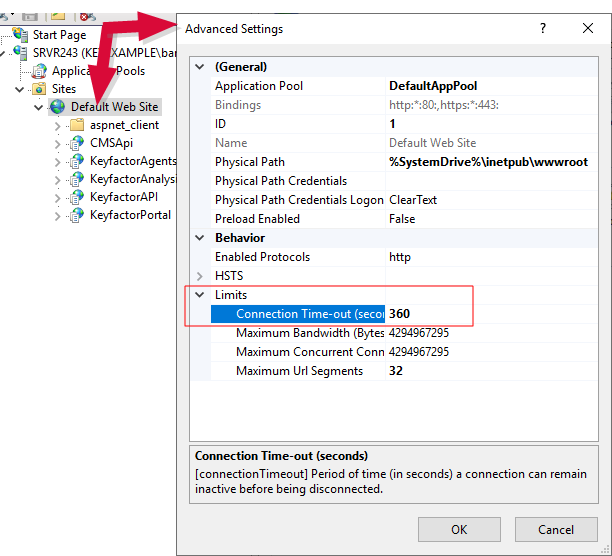Screen dimensions: 612x556
Task: Click the Cancel button
Action: tap(555, 530)
